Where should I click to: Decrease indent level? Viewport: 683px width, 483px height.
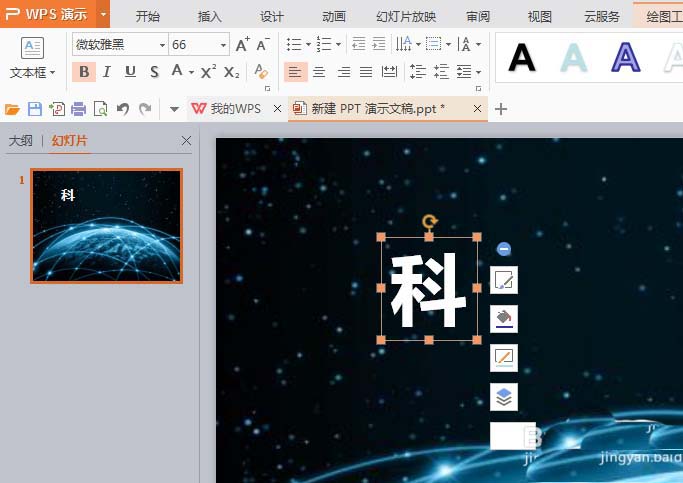358,44
